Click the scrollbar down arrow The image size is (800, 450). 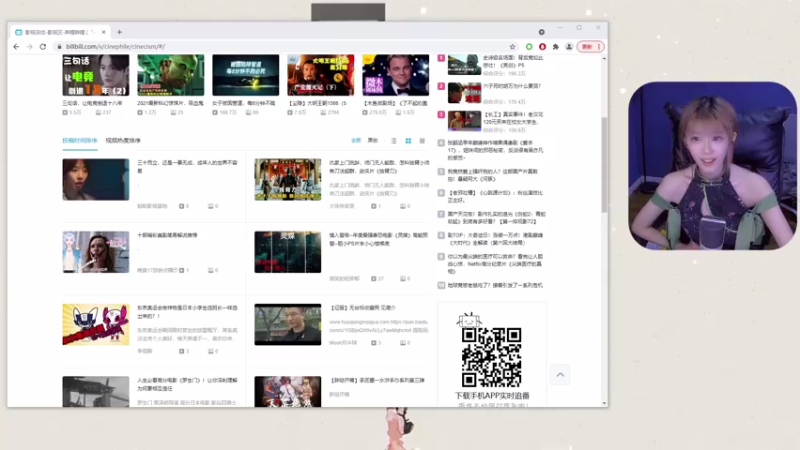604,403
